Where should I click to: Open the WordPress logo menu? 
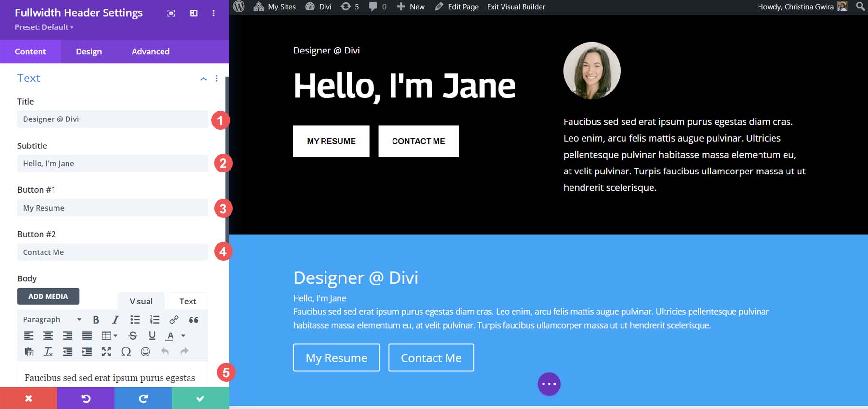pyautogui.click(x=239, y=7)
